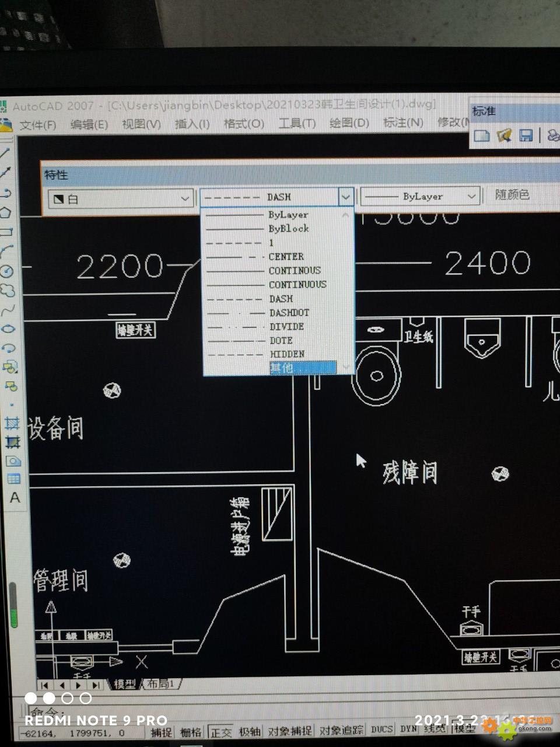Viewport: 560px width, 747px height.
Task: Open the 标注(N) menu
Action: (x=403, y=122)
